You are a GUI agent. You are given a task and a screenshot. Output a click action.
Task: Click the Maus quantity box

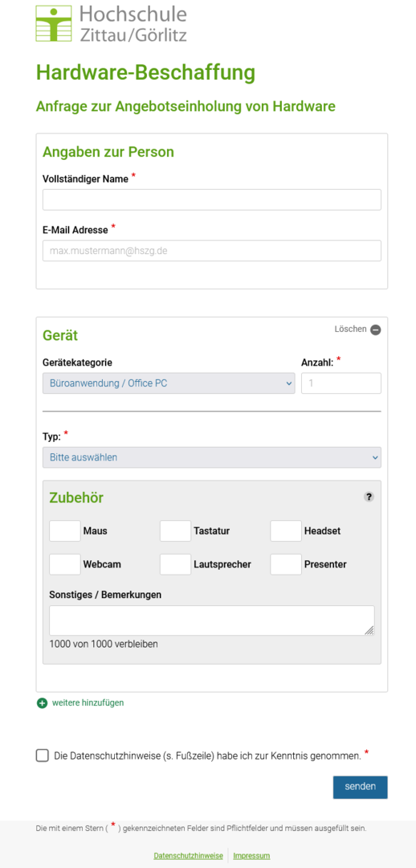point(65,531)
